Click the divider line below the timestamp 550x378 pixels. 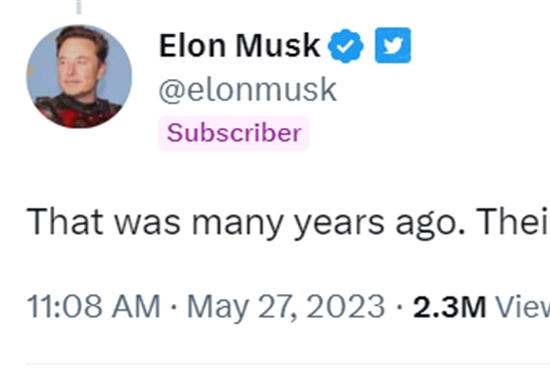[288, 365]
